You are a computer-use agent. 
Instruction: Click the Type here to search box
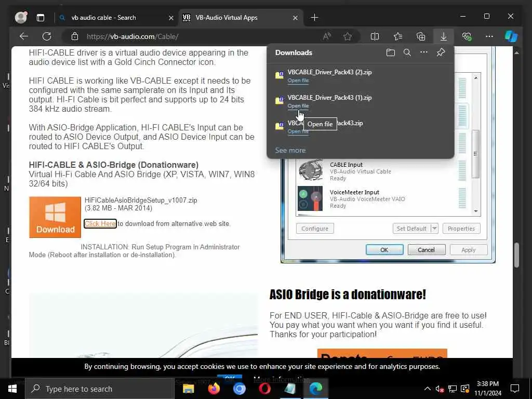(100, 389)
